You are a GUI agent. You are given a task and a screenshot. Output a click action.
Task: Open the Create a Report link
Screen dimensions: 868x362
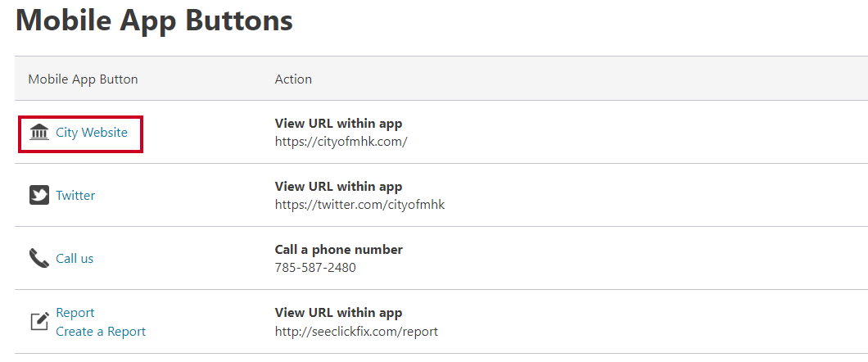coord(101,332)
